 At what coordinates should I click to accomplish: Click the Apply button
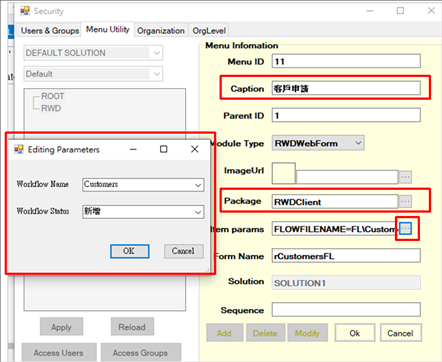[x=61, y=327]
